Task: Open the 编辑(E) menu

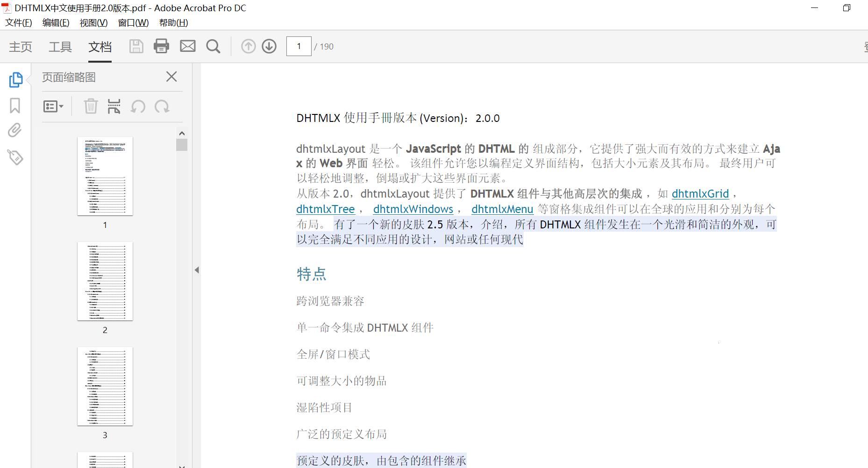Action: 56,23
